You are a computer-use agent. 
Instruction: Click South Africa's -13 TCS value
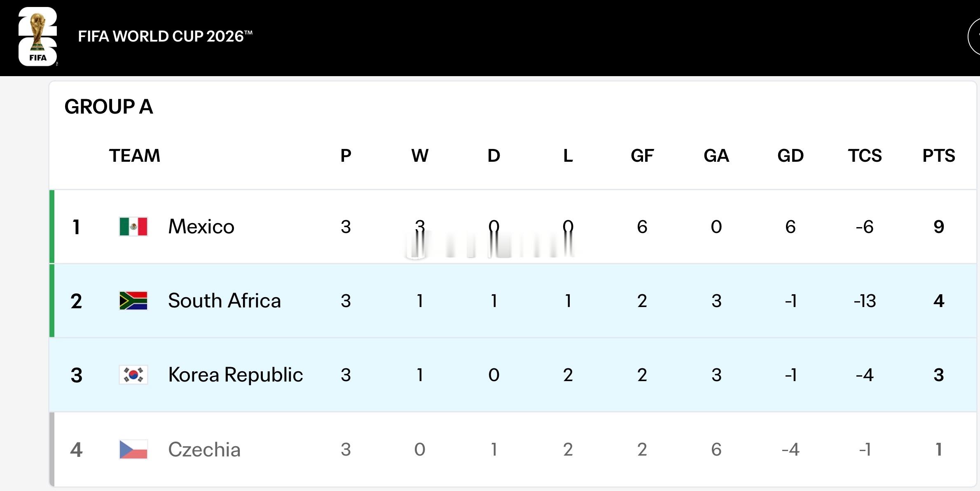[865, 301]
